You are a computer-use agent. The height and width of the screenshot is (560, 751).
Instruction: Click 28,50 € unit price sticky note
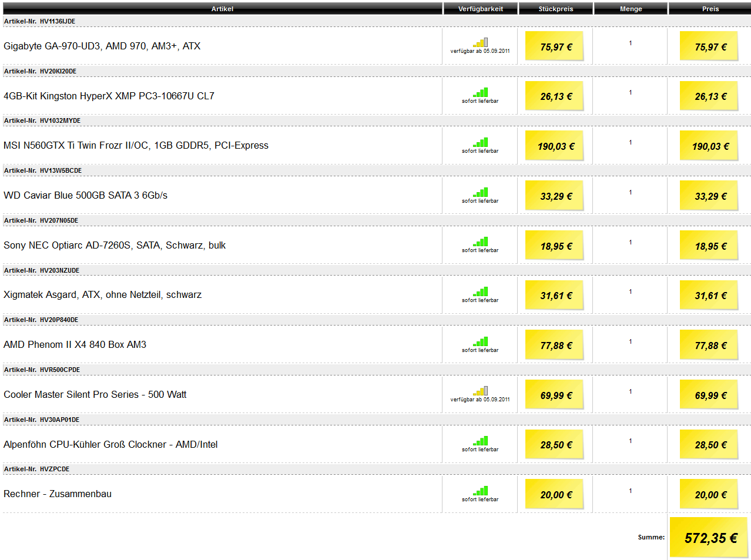tap(554, 444)
